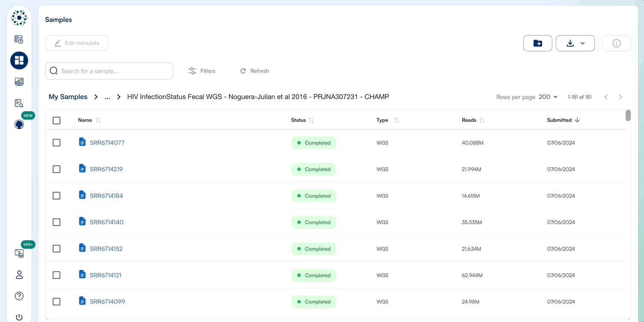This screenshot has height=322, width=644.
Task: Check the checkbox for sample SRR6714077
Action: click(56, 143)
